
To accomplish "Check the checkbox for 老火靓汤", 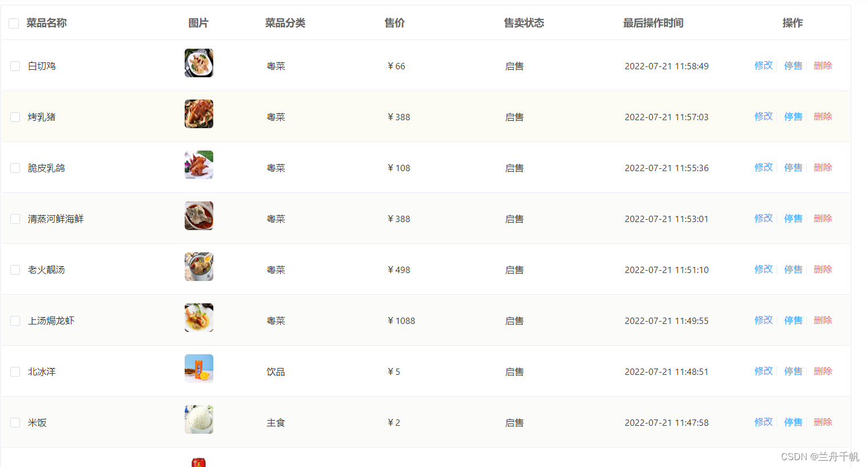I will click(15, 270).
